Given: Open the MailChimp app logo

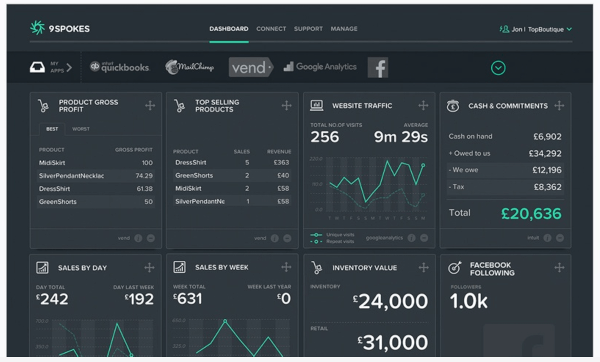Looking at the screenshot, I should (x=189, y=67).
